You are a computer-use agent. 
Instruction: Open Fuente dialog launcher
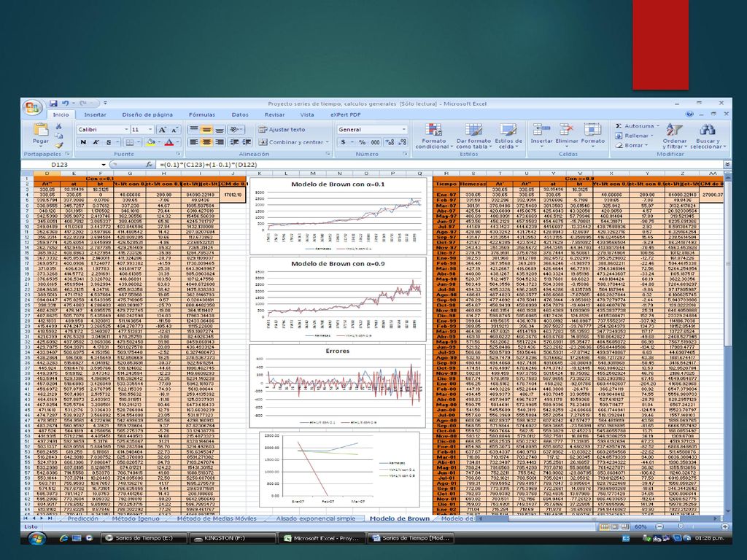tap(178, 154)
